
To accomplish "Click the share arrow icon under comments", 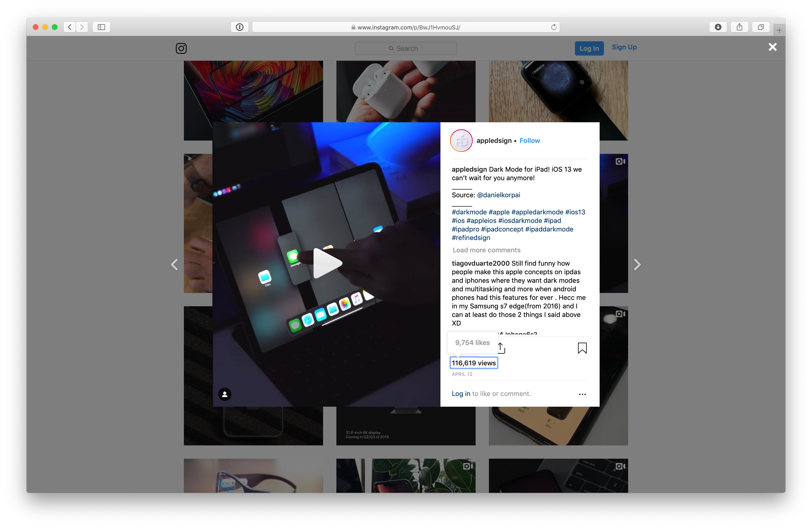I will [501, 348].
